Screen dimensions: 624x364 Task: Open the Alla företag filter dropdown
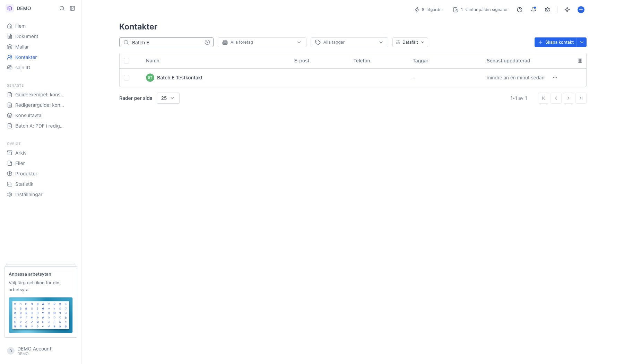coord(262,42)
